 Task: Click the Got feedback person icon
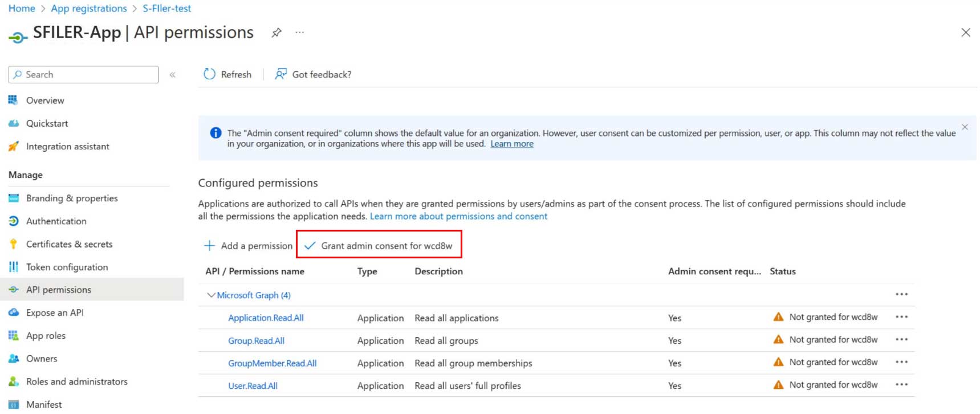tap(280, 74)
